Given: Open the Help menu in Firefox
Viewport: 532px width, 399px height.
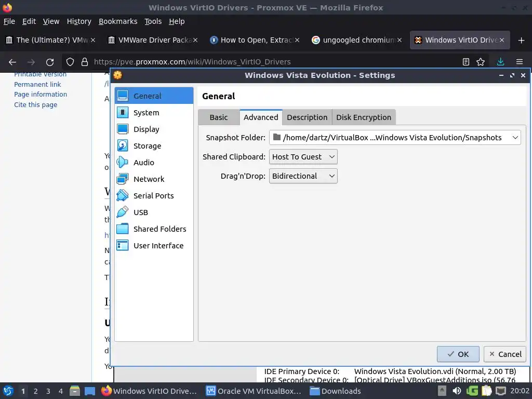Looking at the screenshot, I should point(177,21).
